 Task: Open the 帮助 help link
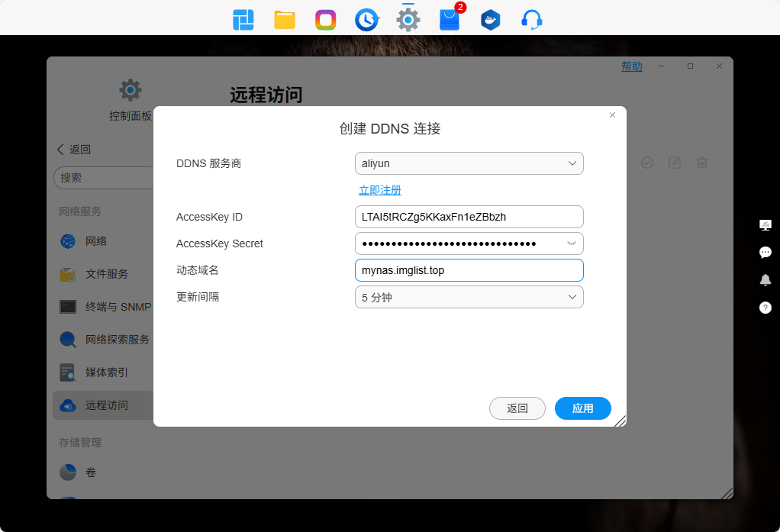coord(632,66)
